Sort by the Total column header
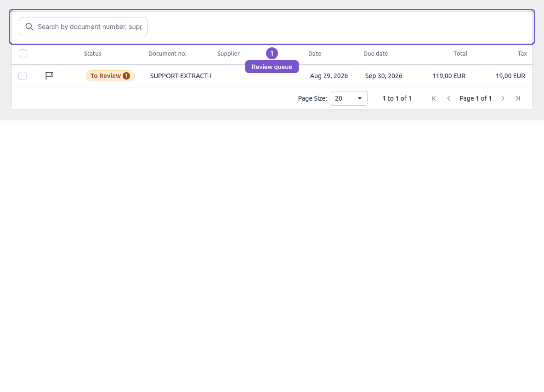The image size is (544, 392). coord(460,53)
